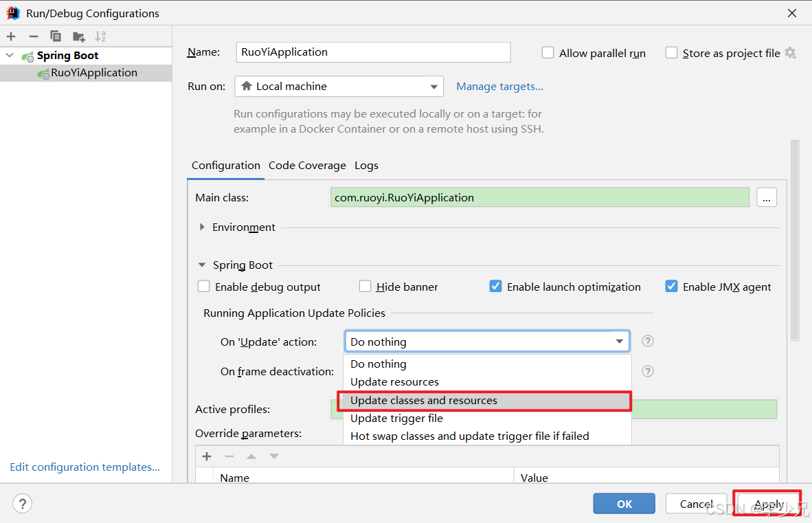Choose Update trigger file option
The height and width of the screenshot is (523, 812).
487,419
